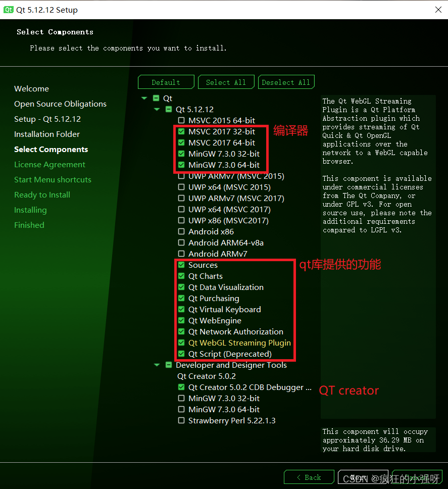Screen dimensions: 448x489
Task: Toggle Developer and Designer Tools checkbox
Action: (169, 365)
